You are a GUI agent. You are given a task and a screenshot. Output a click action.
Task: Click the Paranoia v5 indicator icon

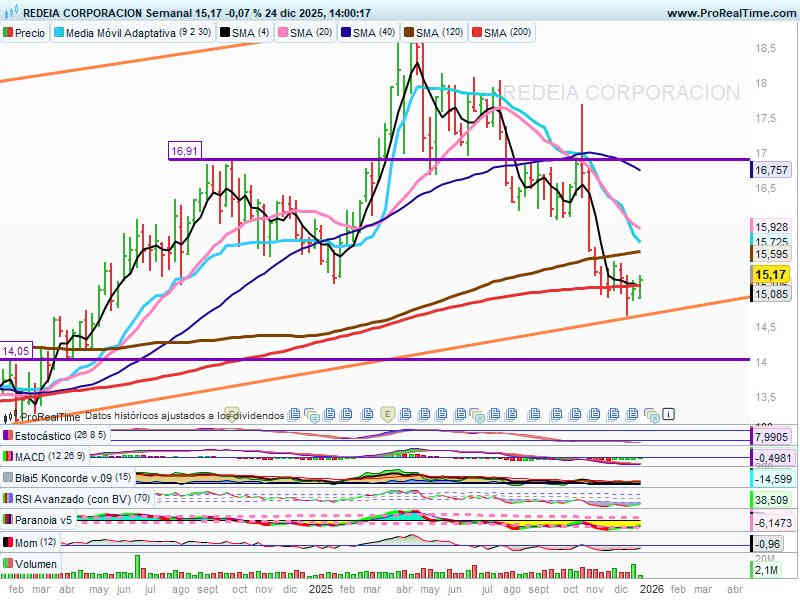pyautogui.click(x=9, y=520)
